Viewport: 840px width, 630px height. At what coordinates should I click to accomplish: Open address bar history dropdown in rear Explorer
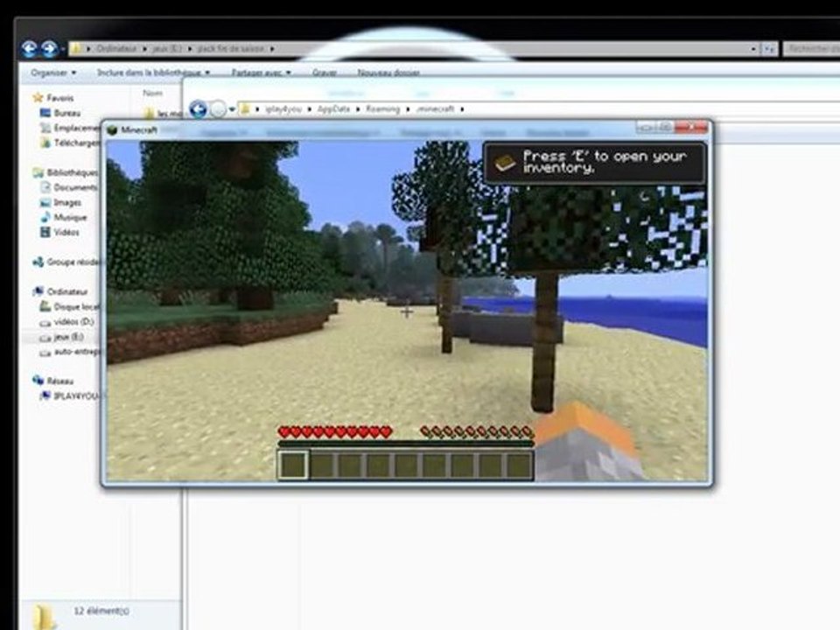(753, 49)
